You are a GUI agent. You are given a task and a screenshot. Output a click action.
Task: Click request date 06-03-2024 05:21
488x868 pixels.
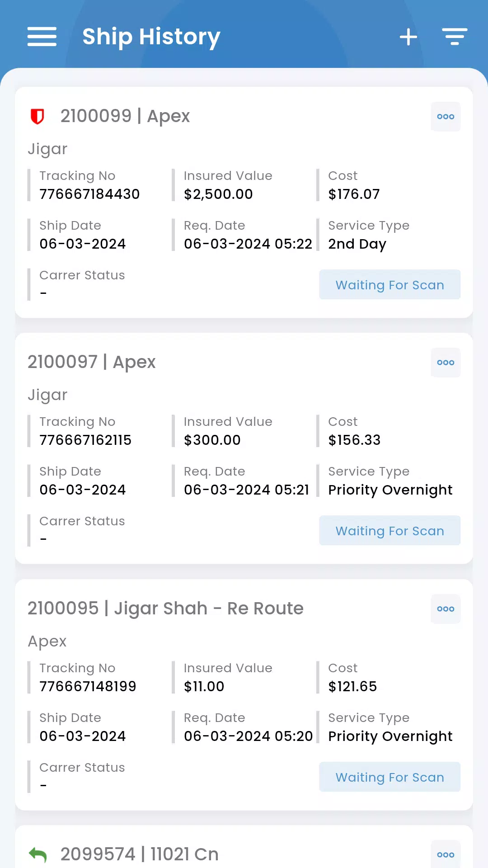coord(247,490)
